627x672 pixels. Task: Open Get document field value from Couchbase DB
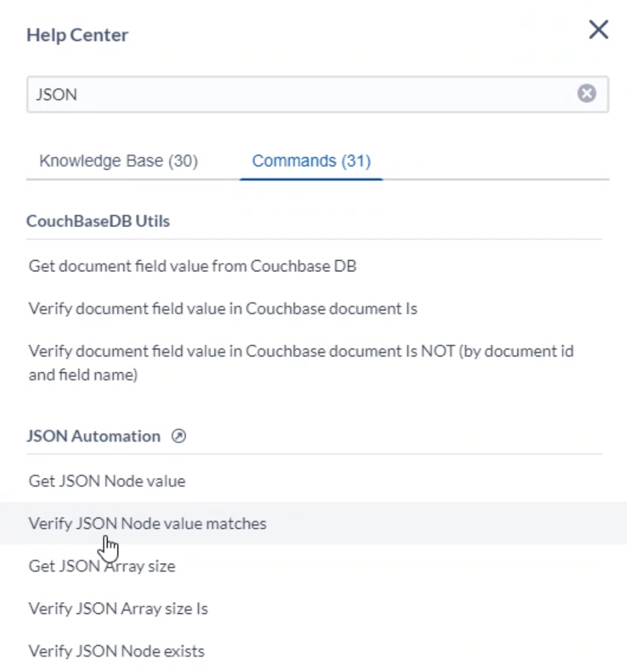click(192, 267)
